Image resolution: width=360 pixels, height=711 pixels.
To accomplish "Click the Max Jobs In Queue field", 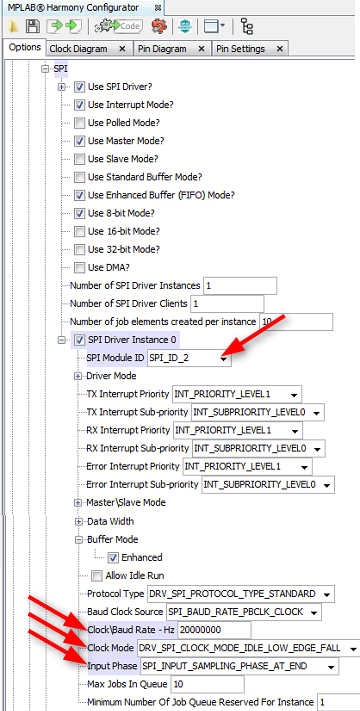I will click(208, 684).
